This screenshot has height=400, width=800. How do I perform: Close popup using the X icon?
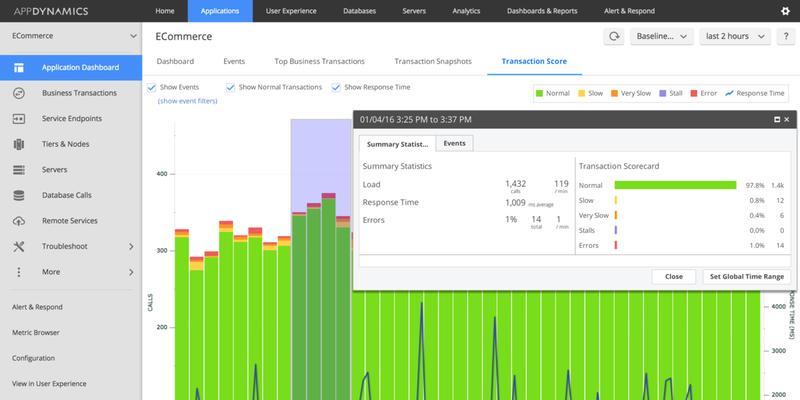pyautogui.click(x=786, y=119)
